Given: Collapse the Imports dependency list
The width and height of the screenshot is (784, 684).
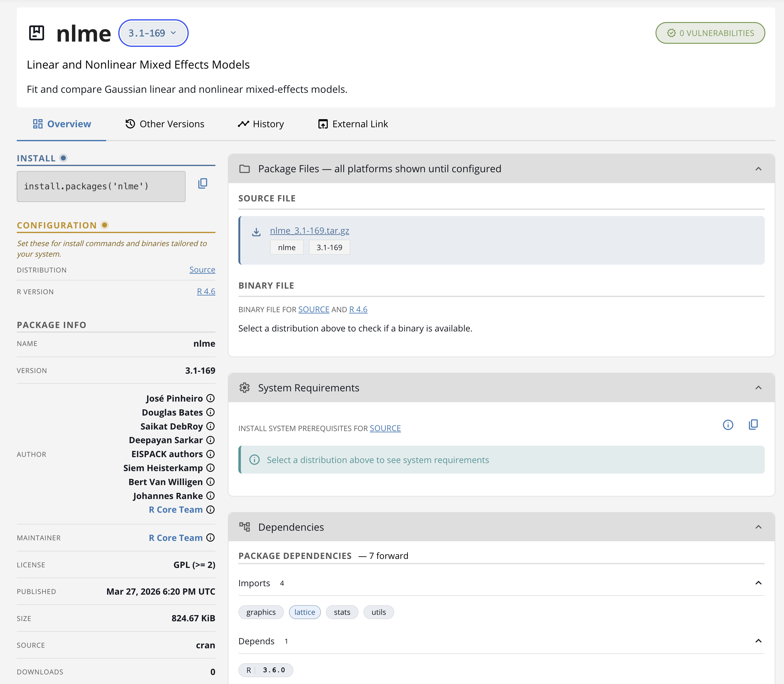Looking at the screenshot, I should point(759,583).
